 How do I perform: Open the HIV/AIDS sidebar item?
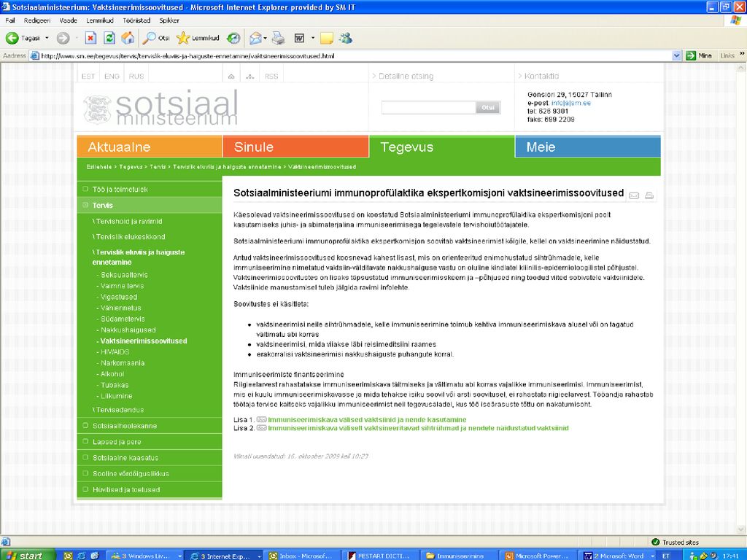115,352
